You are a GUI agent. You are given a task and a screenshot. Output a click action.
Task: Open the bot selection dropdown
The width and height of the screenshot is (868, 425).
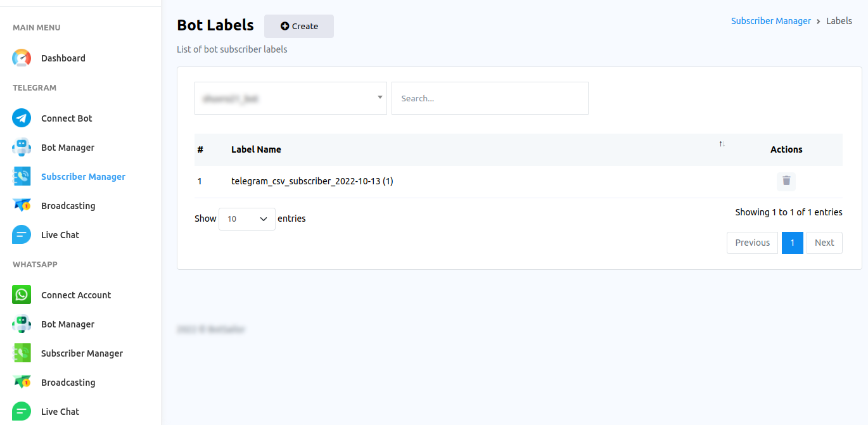coord(290,98)
